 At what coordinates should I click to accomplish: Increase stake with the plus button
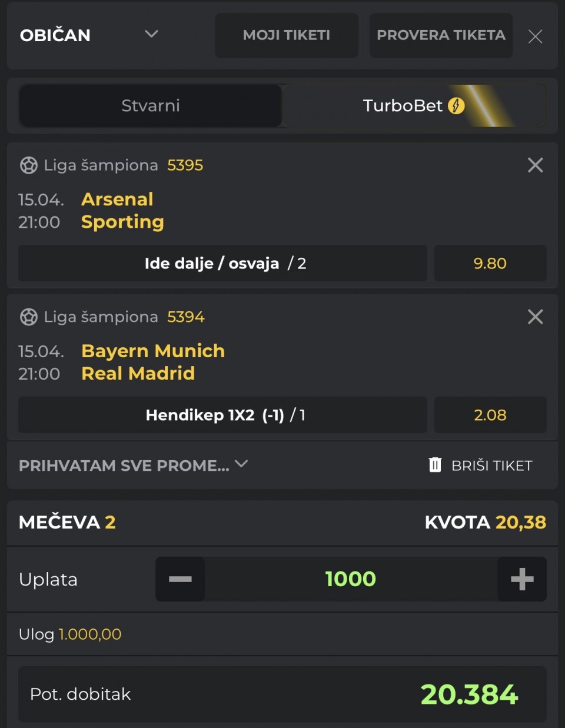pos(521,579)
